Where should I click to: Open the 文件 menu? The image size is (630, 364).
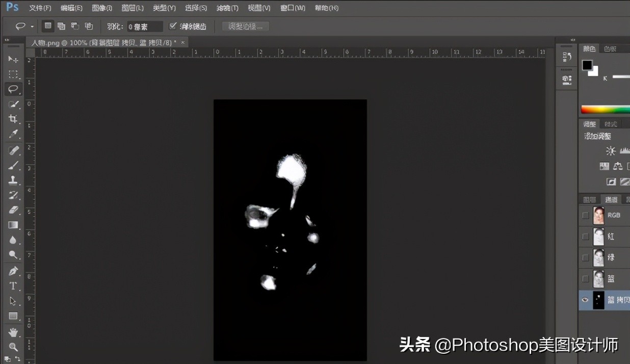click(x=40, y=8)
